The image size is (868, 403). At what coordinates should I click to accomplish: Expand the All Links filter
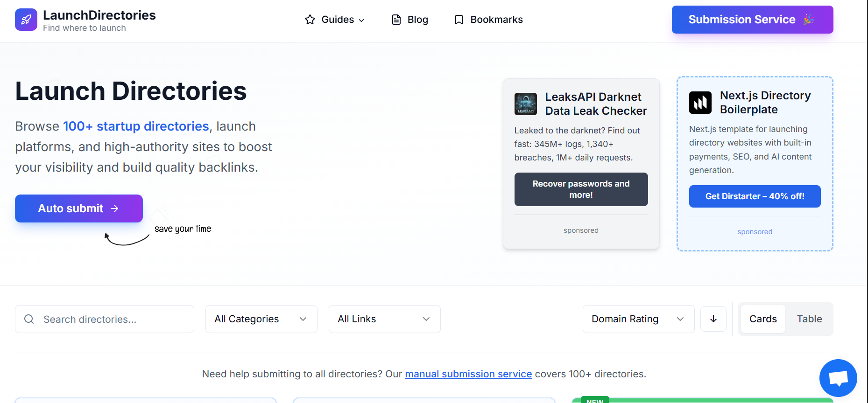[384, 319]
